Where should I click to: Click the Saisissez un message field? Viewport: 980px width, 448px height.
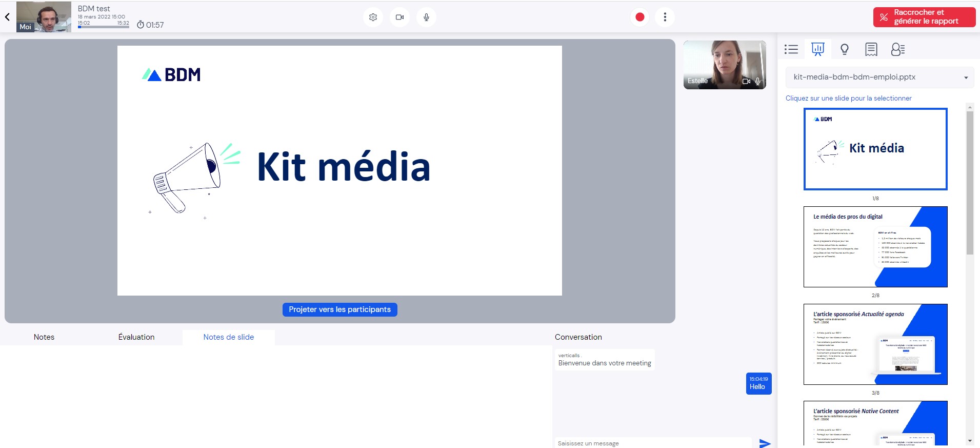click(x=653, y=443)
